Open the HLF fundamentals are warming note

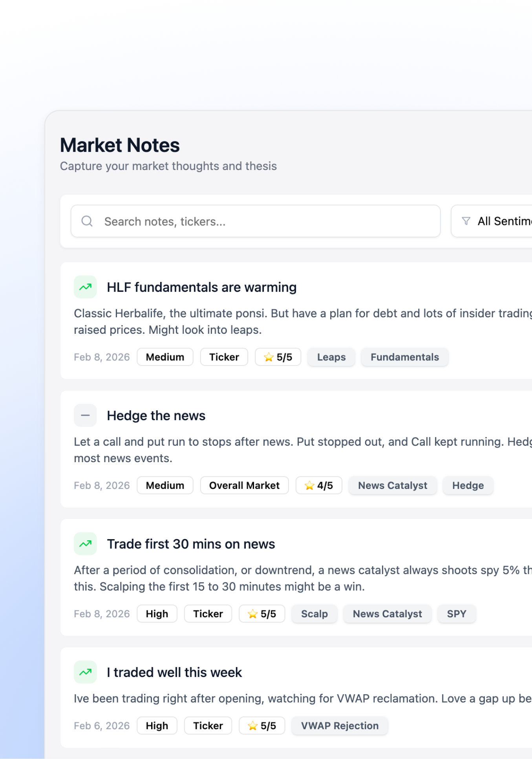(x=201, y=287)
